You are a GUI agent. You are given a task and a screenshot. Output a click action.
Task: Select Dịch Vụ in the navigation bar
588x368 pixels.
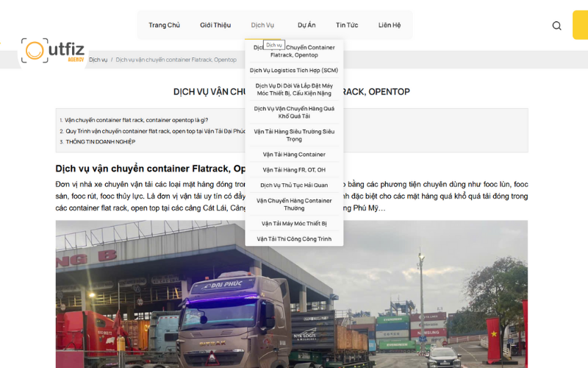click(x=262, y=25)
